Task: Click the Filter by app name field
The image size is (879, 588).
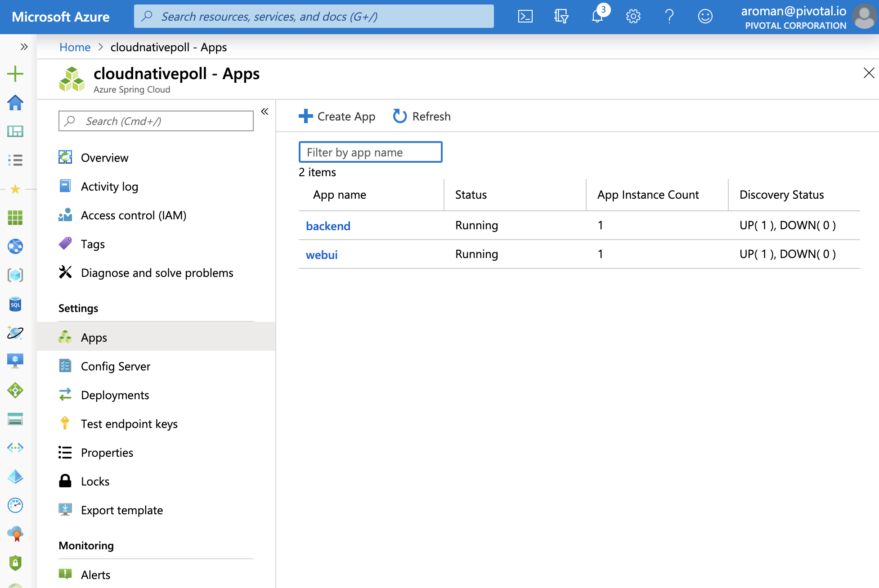Action: (370, 152)
